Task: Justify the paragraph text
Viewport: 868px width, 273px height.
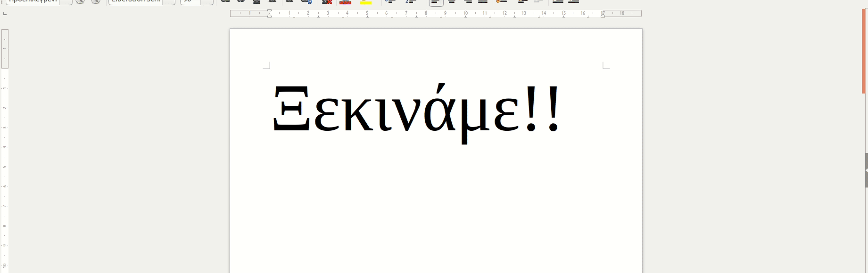Action: click(x=483, y=1)
